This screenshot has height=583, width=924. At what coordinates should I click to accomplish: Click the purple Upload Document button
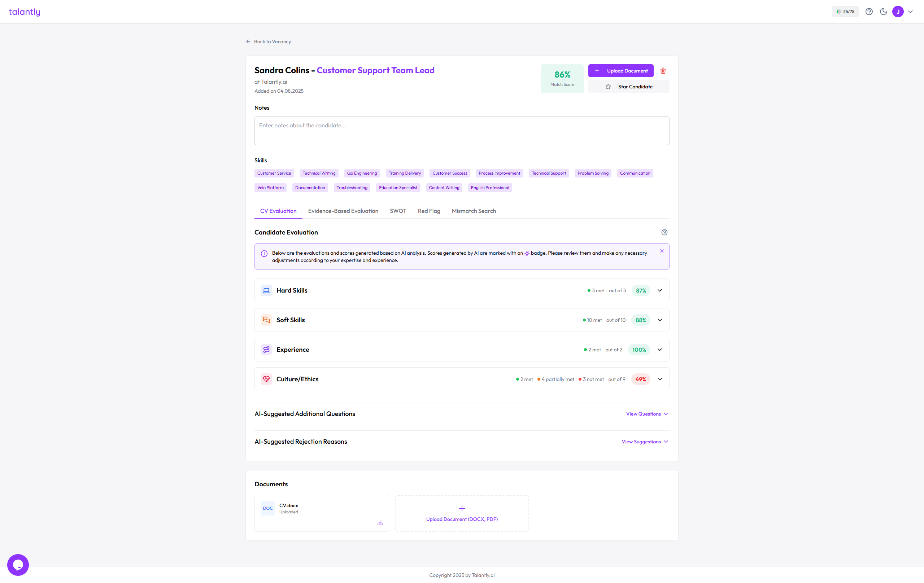(x=620, y=71)
